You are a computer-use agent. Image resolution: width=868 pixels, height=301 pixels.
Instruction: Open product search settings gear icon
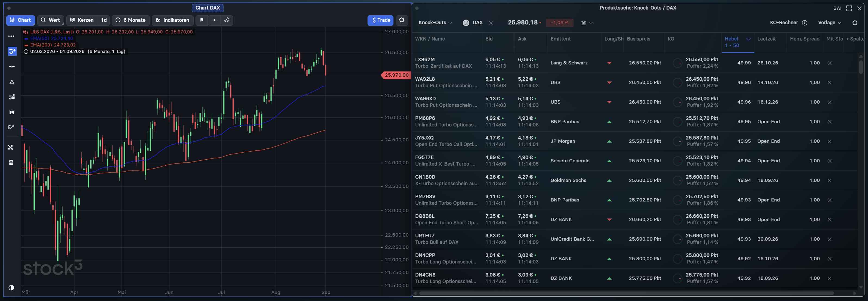(x=854, y=23)
